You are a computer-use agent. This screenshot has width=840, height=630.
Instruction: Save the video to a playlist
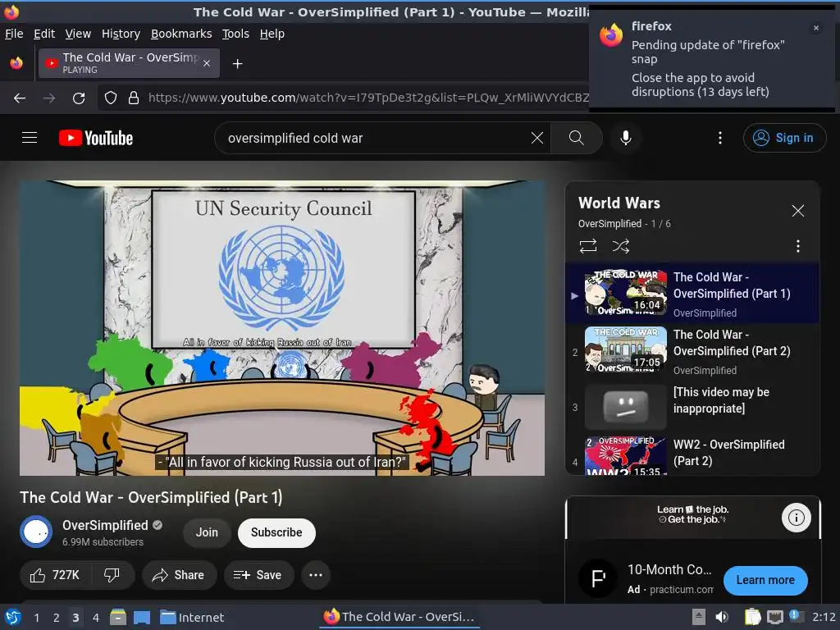(x=258, y=575)
